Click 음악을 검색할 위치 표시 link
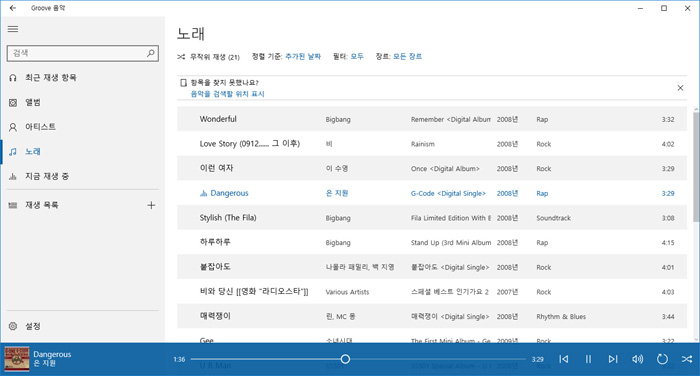Viewport: 700px width, 376px height. (227, 94)
